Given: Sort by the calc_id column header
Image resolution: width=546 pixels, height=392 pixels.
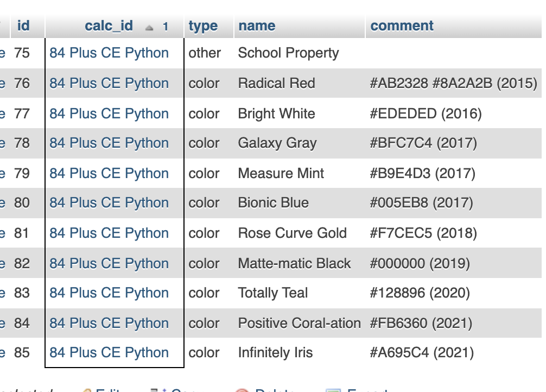Looking at the screenshot, I should 109,26.
